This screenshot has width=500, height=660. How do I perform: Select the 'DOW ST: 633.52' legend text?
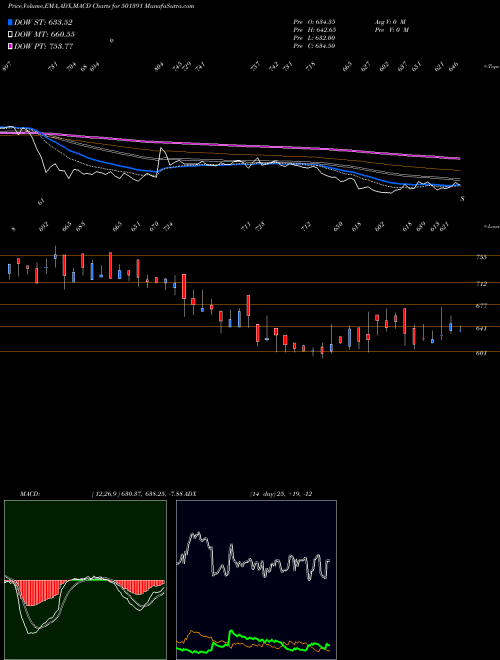[43, 22]
